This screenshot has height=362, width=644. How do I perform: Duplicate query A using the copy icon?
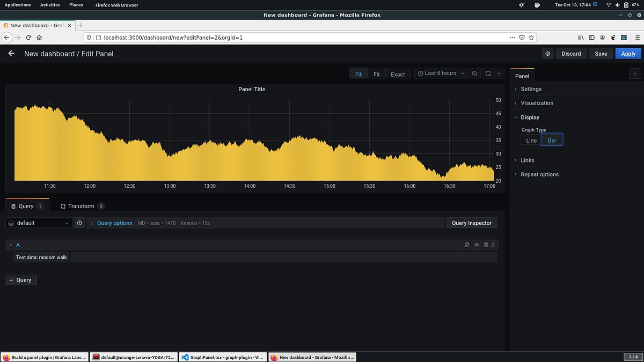(x=467, y=245)
